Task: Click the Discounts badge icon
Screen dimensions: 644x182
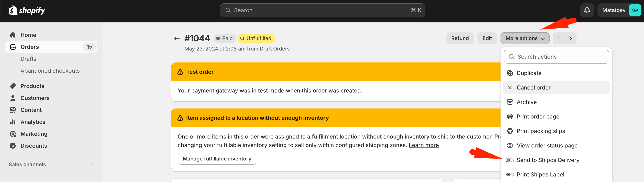Action: tap(13, 146)
